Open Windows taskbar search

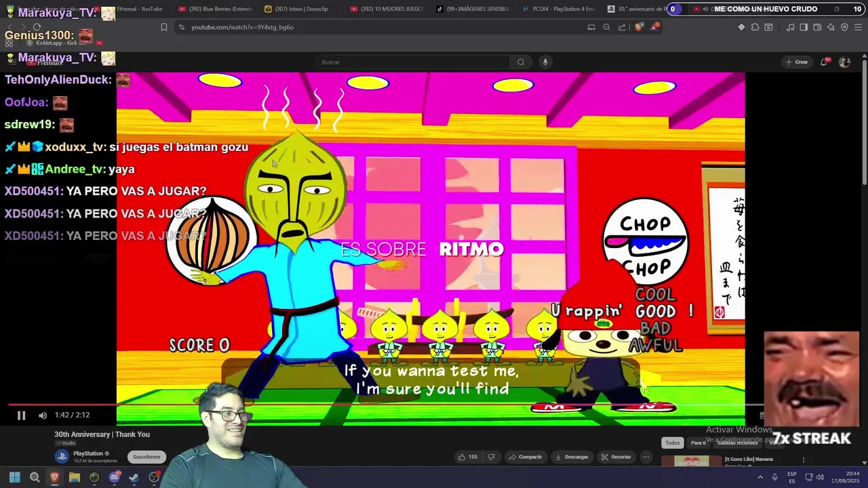[35, 478]
